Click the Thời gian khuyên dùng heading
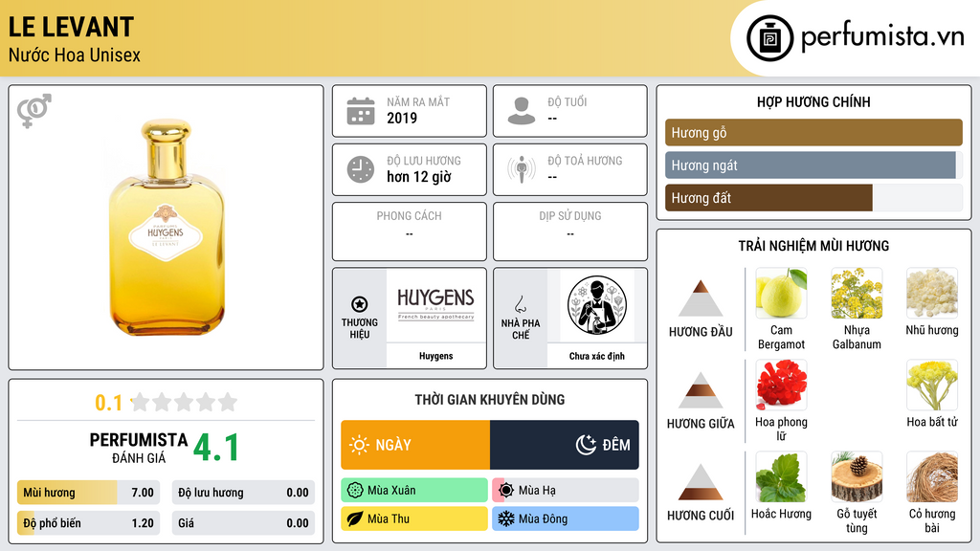 point(490,399)
